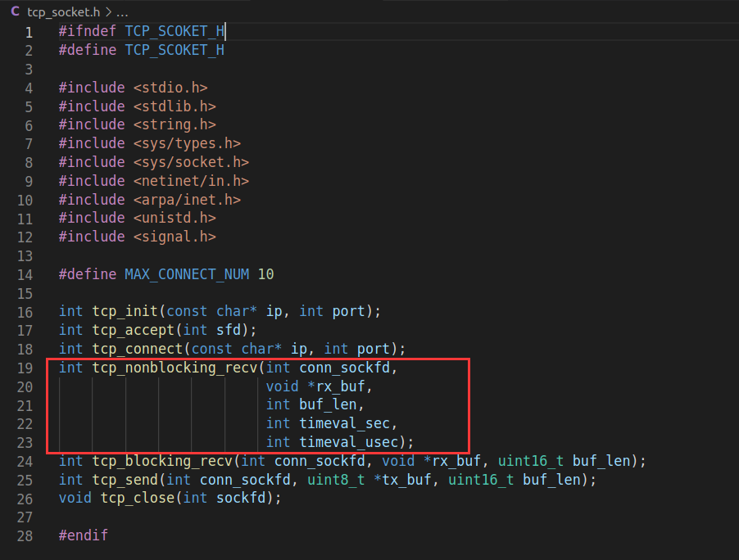This screenshot has height=560, width=739.
Task: Click line number 14 in gutter
Action: point(25,274)
